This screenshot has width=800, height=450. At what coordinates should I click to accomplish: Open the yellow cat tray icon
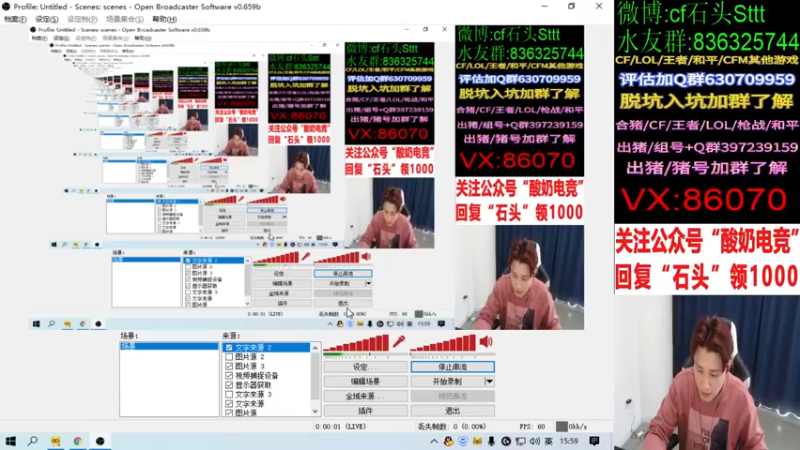click(478, 441)
